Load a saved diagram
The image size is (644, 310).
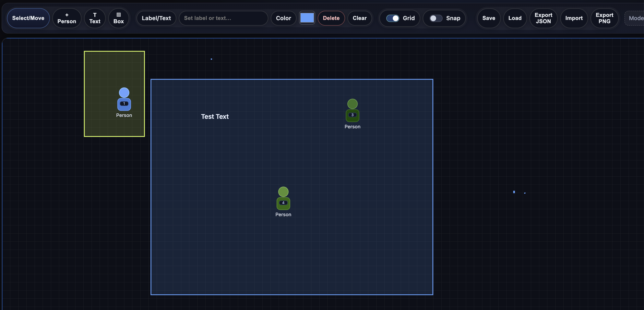(515, 18)
